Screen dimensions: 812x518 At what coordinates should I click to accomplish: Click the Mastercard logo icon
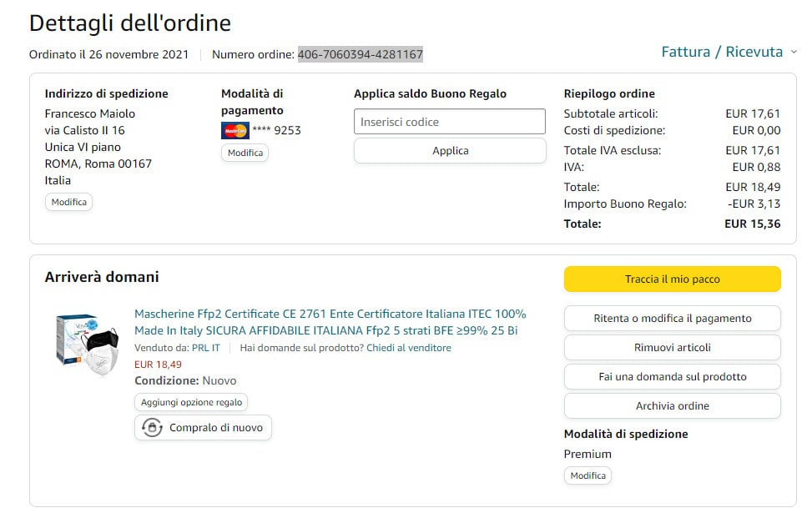235,130
